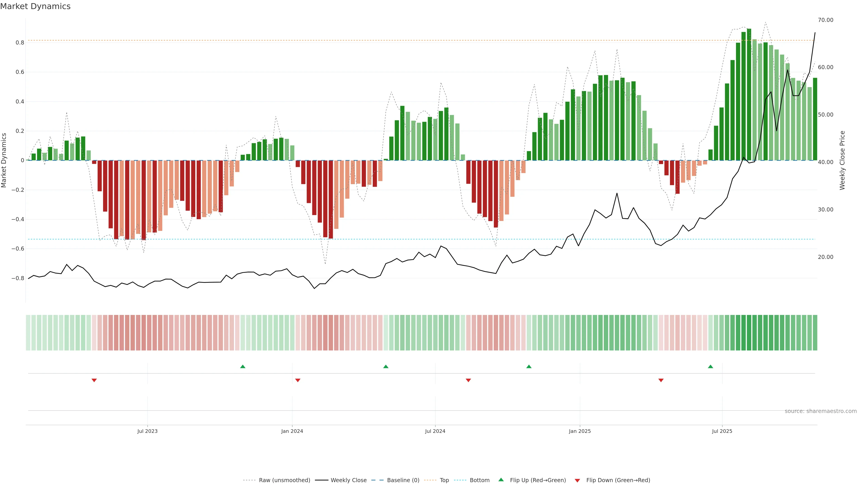Toggle the Baseline (0) legend entry

[x=403, y=480]
